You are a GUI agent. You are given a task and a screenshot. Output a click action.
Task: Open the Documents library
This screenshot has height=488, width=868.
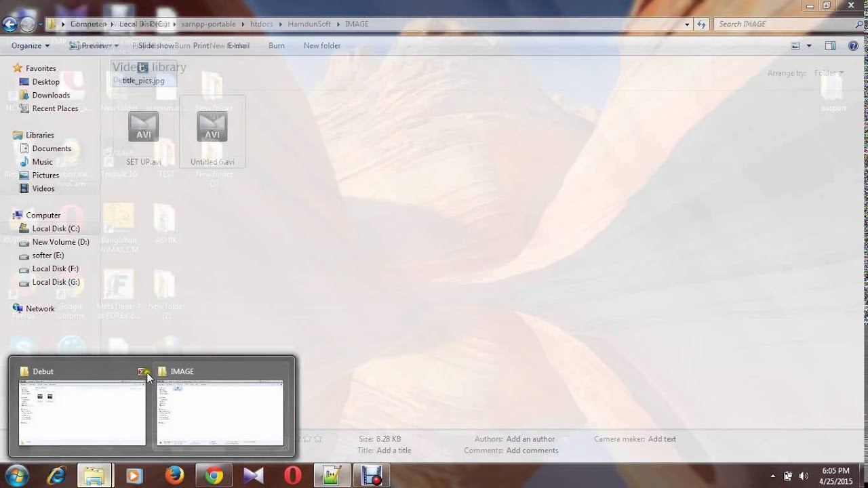pyautogui.click(x=52, y=148)
